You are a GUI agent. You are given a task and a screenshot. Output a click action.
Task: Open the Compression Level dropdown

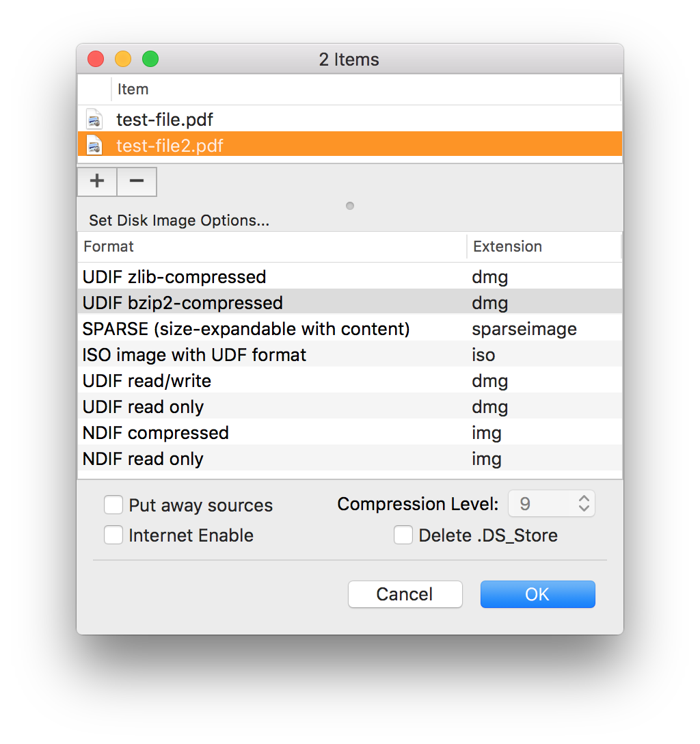coord(552,504)
